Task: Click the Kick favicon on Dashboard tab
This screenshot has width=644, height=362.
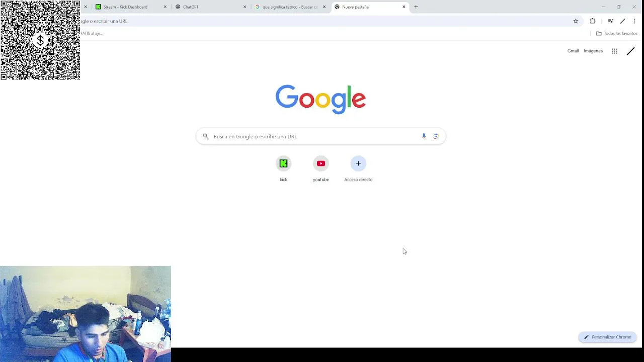Action: (98, 7)
